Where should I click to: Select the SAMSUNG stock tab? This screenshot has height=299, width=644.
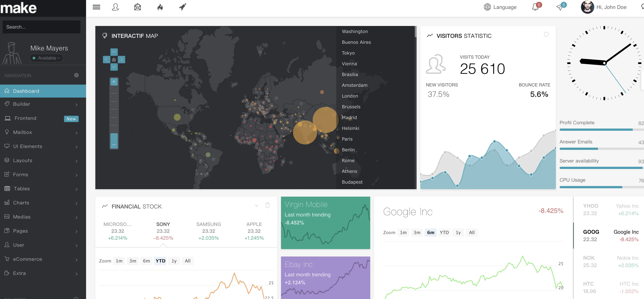[x=209, y=231]
